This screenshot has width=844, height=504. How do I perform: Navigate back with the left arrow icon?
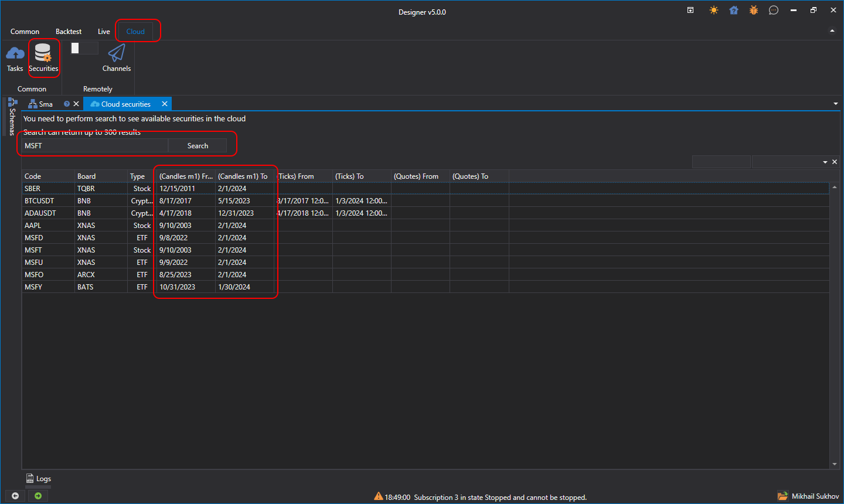pyautogui.click(x=15, y=496)
